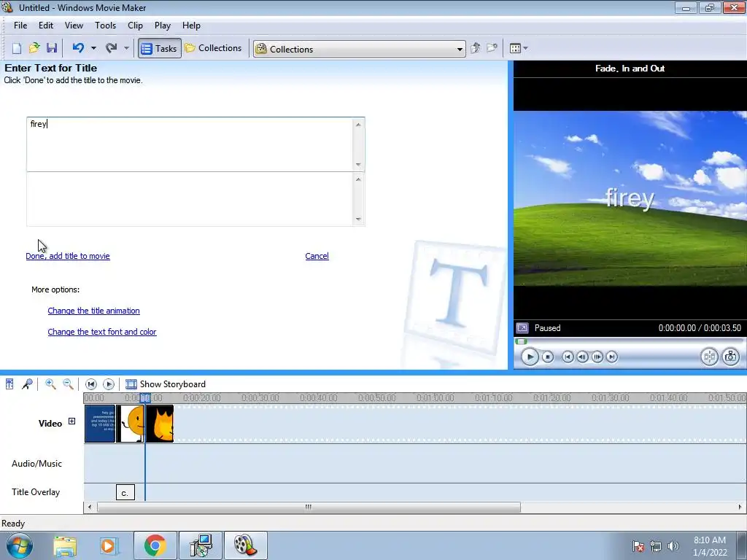Expand the Video track plus box

pyautogui.click(x=71, y=421)
